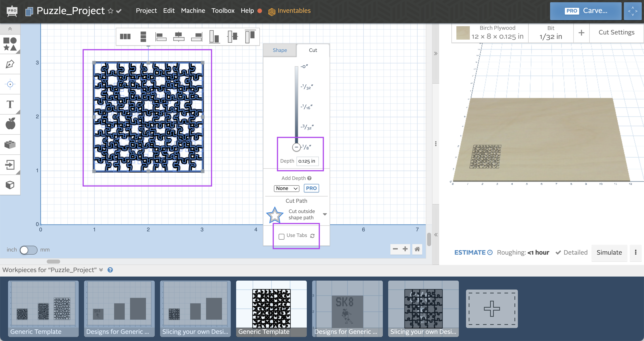644x341 pixels.
Task: Toggle the Use Tabs checkbox
Action: [x=281, y=236]
